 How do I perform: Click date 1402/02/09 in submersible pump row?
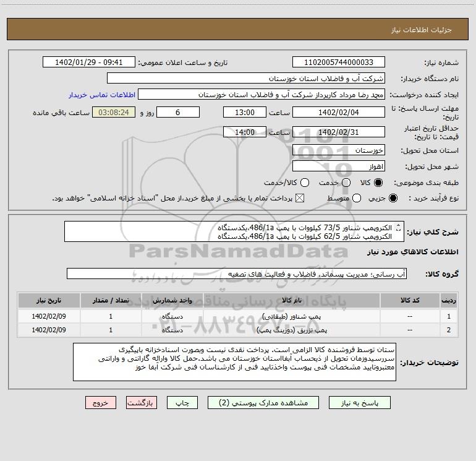point(49,316)
